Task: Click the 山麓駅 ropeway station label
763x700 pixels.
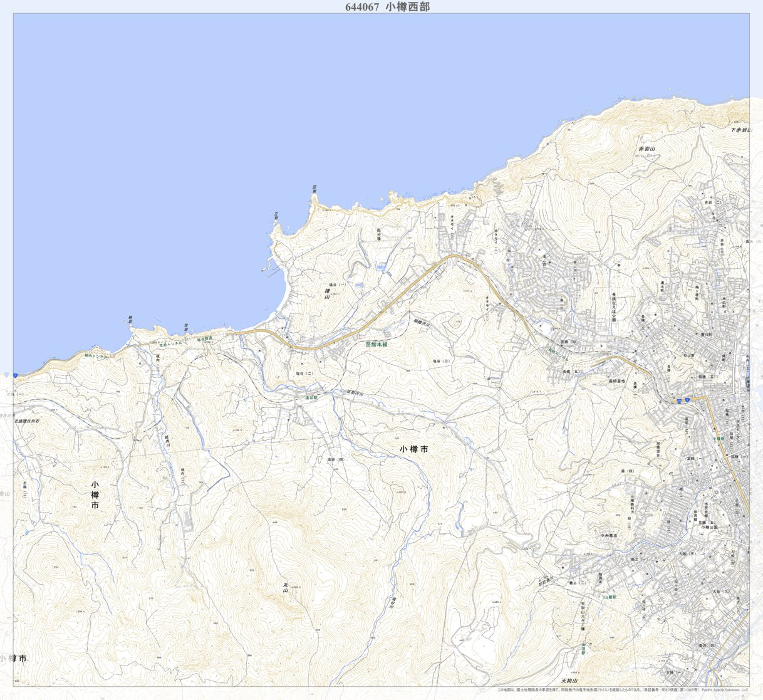Action: coord(611,598)
